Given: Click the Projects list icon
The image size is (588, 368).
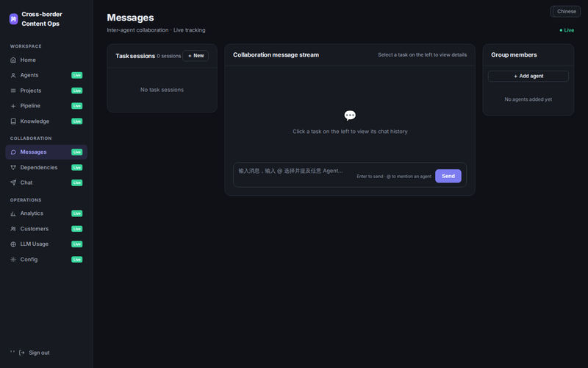Looking at the screenshot, I should (13, 91).
